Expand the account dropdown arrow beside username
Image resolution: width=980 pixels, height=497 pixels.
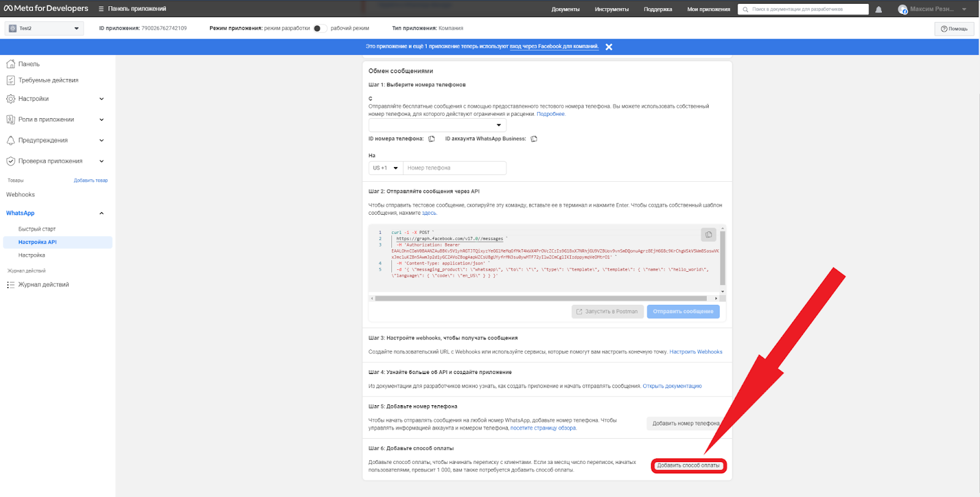point(964,9)
